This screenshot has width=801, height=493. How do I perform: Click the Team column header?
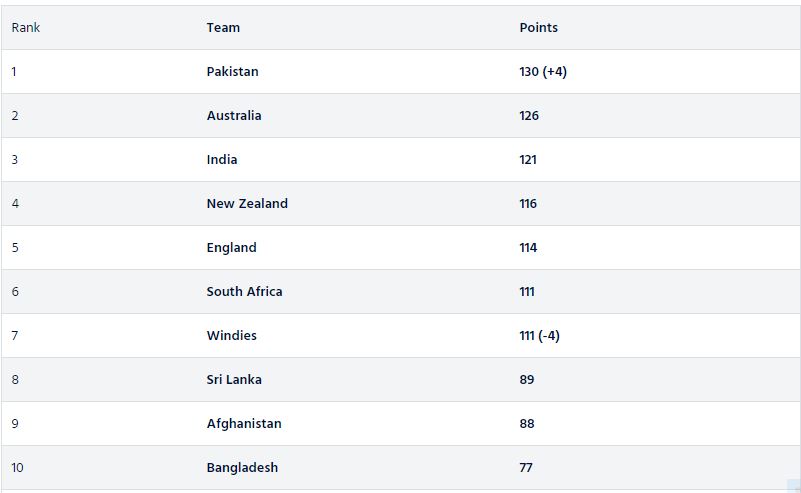(223, 28)
